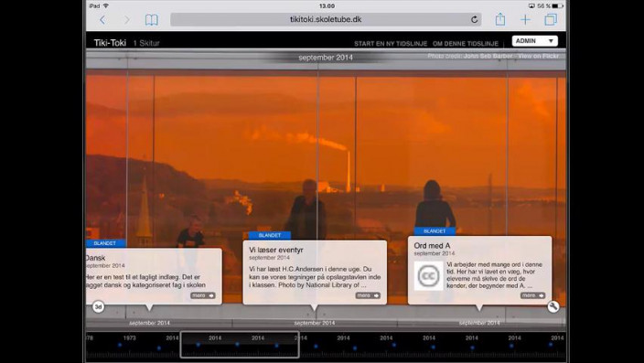644x363 pixels.
Task: Click more on Ord med A card
Action: click(532, 295)
